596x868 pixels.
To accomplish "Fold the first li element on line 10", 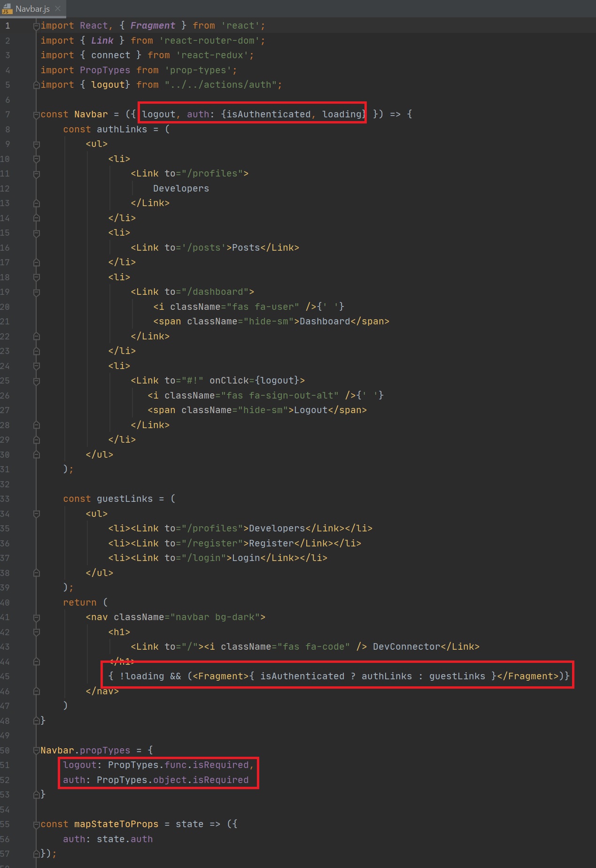I will (36, 159).
